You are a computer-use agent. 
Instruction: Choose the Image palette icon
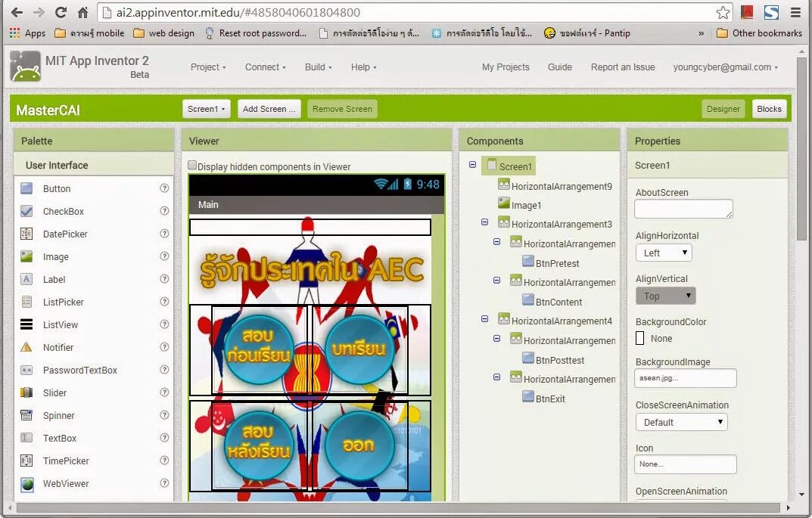[26, 256]
